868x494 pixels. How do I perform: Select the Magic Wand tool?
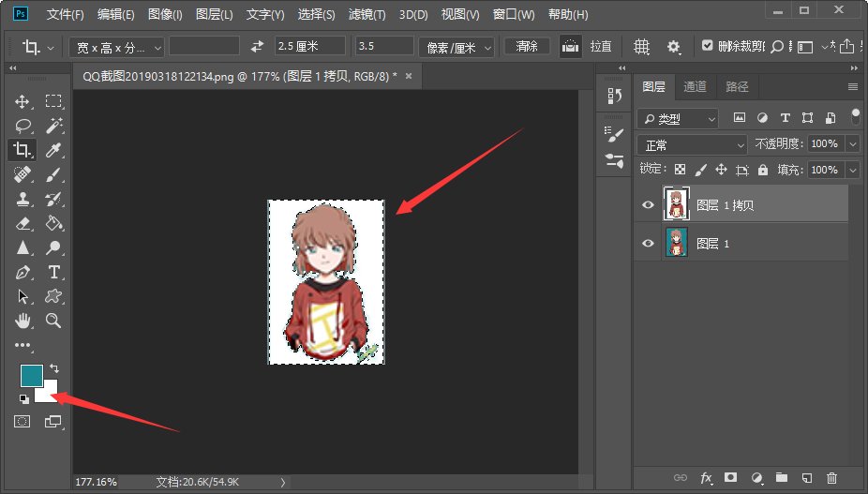click(x=53, y=126)
